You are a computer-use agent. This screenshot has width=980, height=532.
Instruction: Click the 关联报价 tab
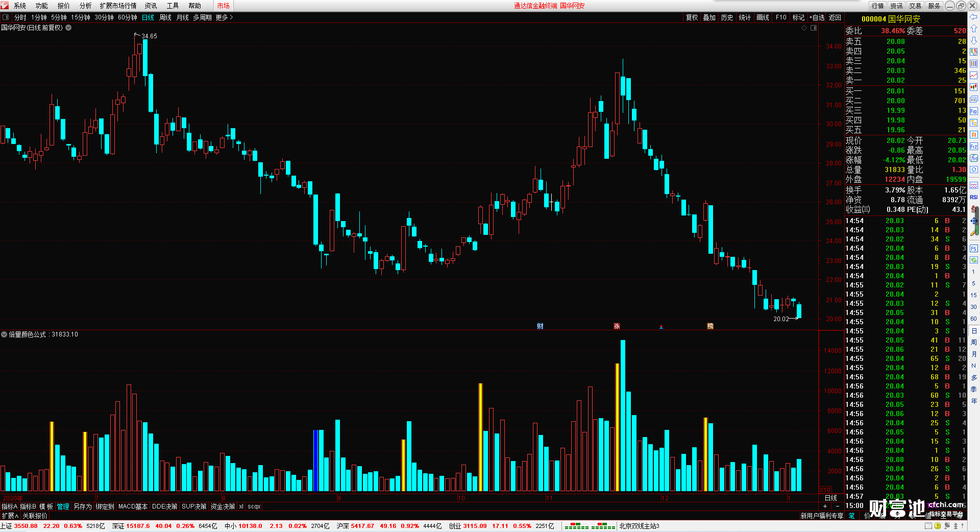click(35, 516)
